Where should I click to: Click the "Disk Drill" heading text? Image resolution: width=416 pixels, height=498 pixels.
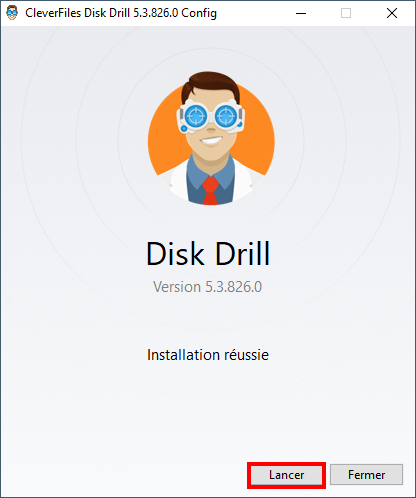(208, 254)
